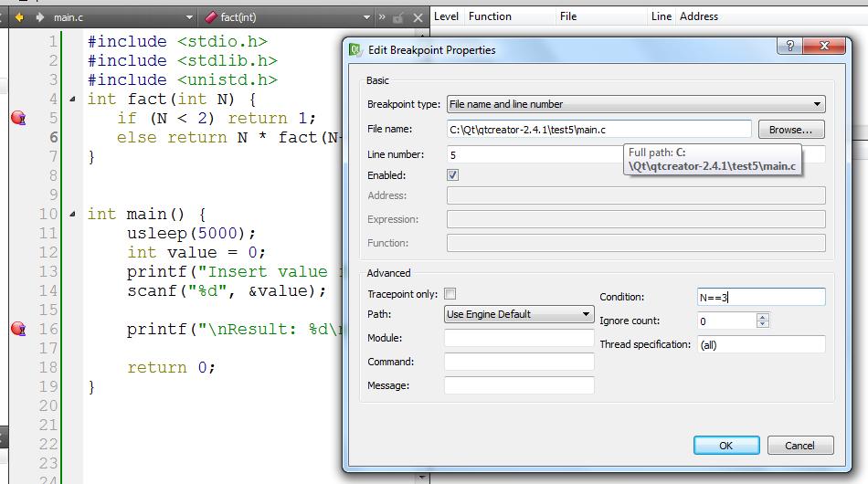Click the File name input field
868x484 pixels.
click(599, 130)
